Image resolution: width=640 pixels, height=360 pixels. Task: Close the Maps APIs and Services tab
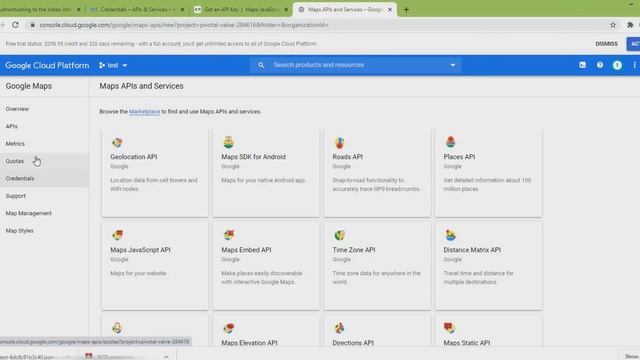390,9
